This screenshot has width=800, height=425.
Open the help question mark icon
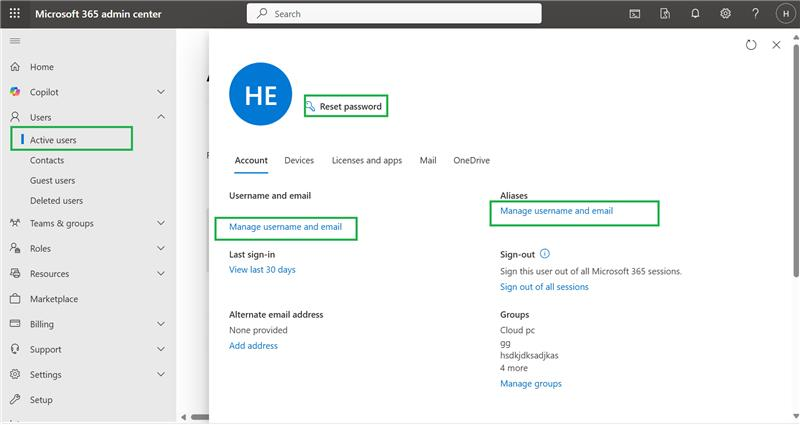click(x=755, y=14)
